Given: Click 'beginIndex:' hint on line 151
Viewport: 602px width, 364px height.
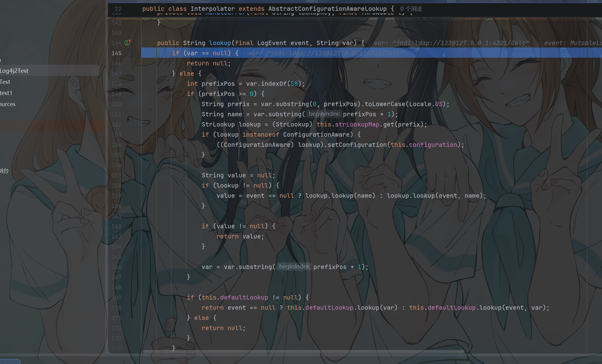Looking at the screenshot, I should (324, 114).
